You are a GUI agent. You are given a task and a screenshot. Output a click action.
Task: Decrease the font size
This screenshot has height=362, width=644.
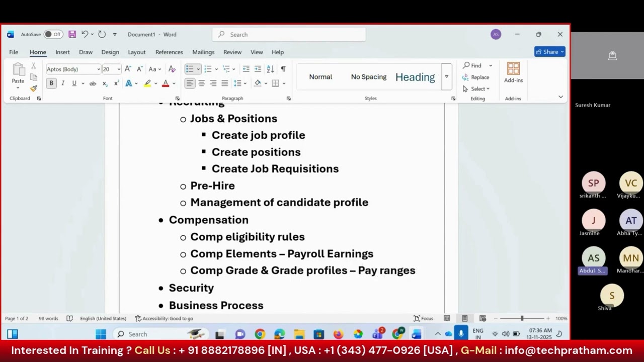139,69
